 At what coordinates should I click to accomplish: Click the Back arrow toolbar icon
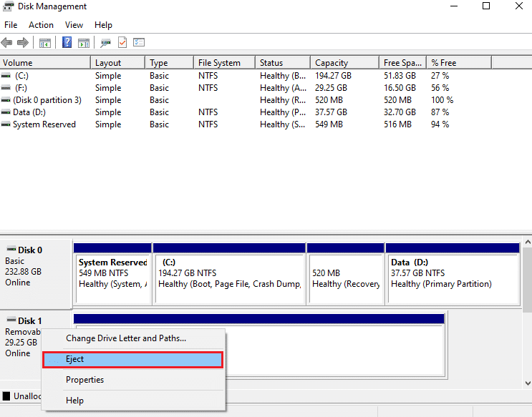(9, 43)
